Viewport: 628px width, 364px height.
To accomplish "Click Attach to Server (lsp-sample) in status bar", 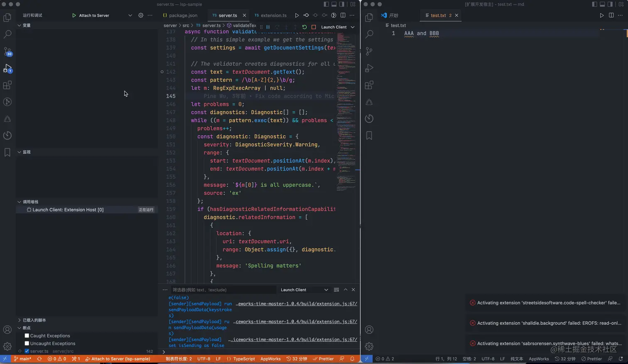I will [118, 359].
